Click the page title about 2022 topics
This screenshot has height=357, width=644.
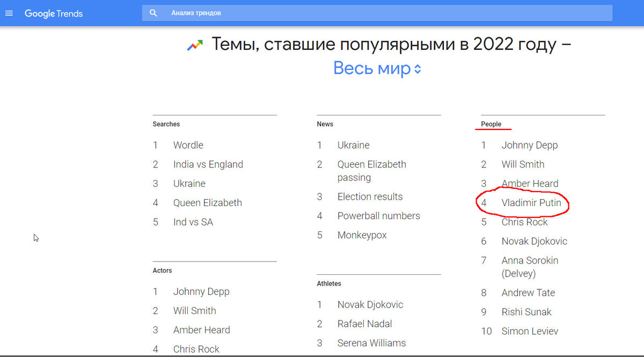pos(391,45)
